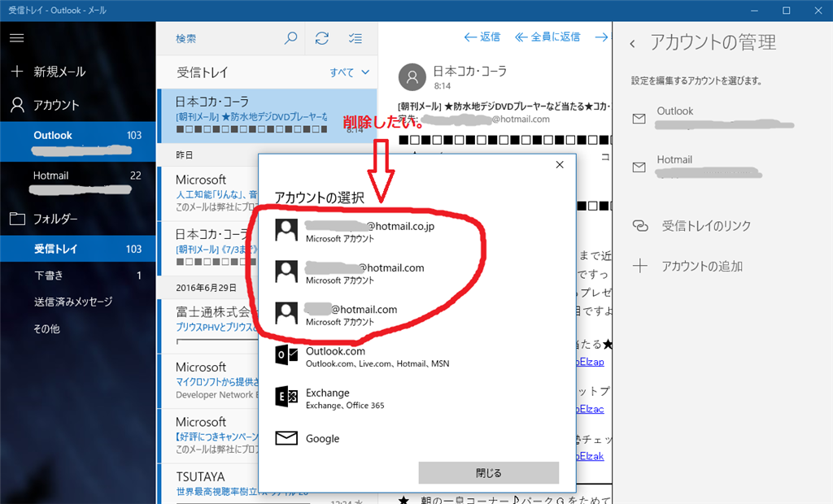Screen dimensions: 833x504
Task: Click the forward arrow next to 全員に返信
Action: coord(602,37)
